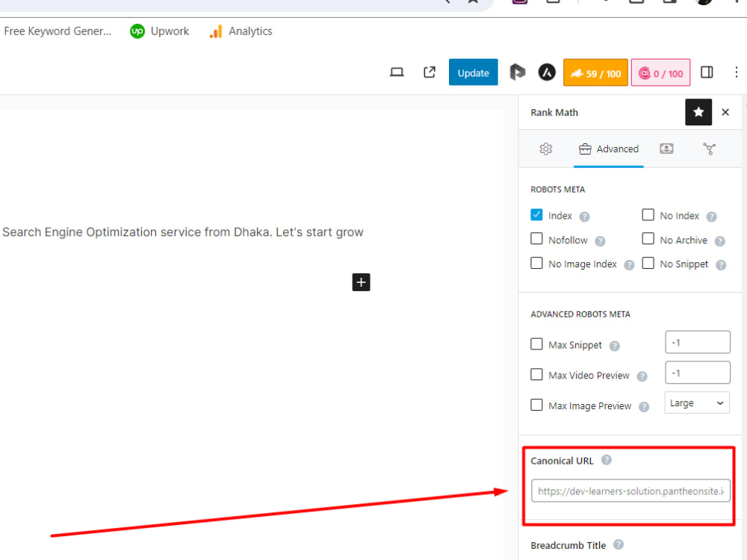Open Rank Math SEO score 59/100
Viewport: 747px width, 560px height.
(x=595, y=72)
